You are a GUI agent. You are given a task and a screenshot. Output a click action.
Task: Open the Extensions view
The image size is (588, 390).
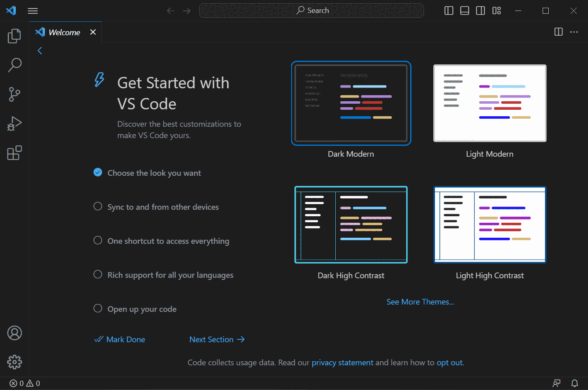tap(14, 153)
